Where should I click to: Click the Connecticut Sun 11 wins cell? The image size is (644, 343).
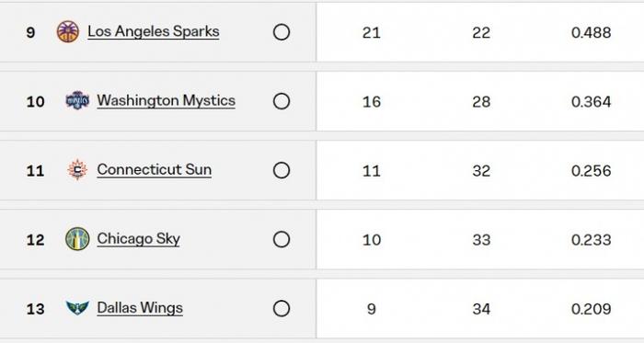[372, 171]
